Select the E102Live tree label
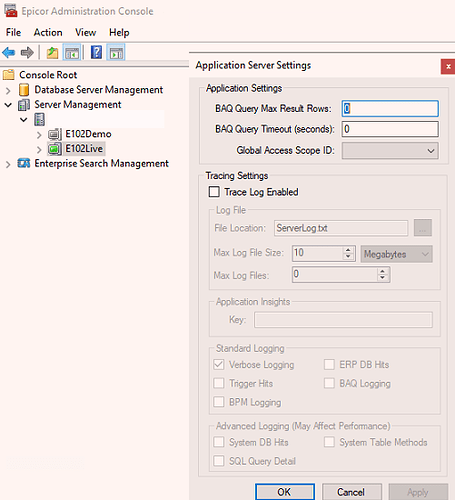 [84, 149]
